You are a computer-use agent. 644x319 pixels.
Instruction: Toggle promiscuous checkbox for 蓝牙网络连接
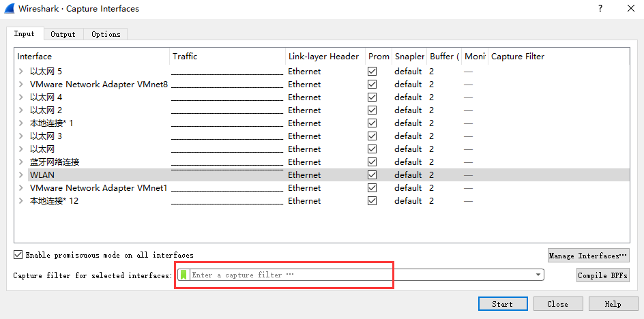point(372,162)
